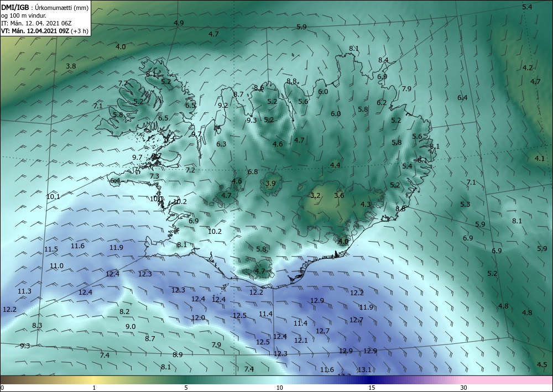Viewport: 553px width, 392px height.
Task: Select the map value '6.8'
Action: [x=253, y=172]
